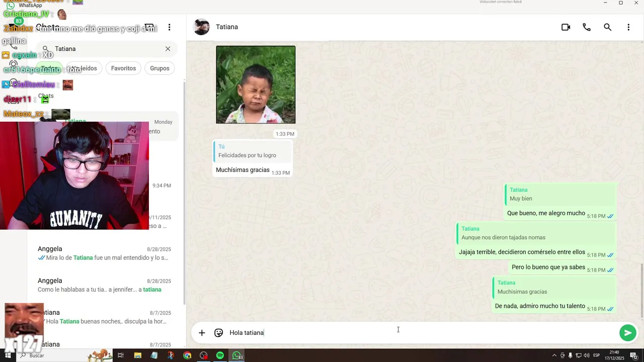644x362 pixels.
Task: Click the Monday chat result row
Action: click(104, 126)
